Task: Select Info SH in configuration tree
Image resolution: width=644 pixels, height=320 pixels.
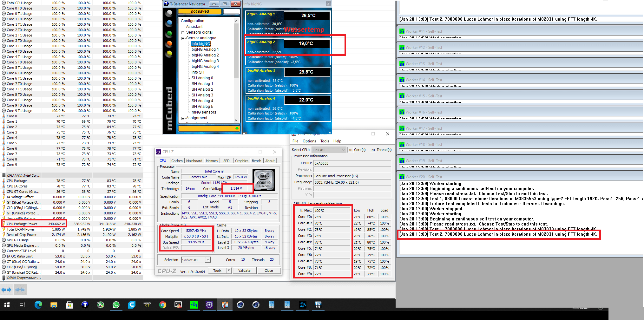Action: point(198,72)
